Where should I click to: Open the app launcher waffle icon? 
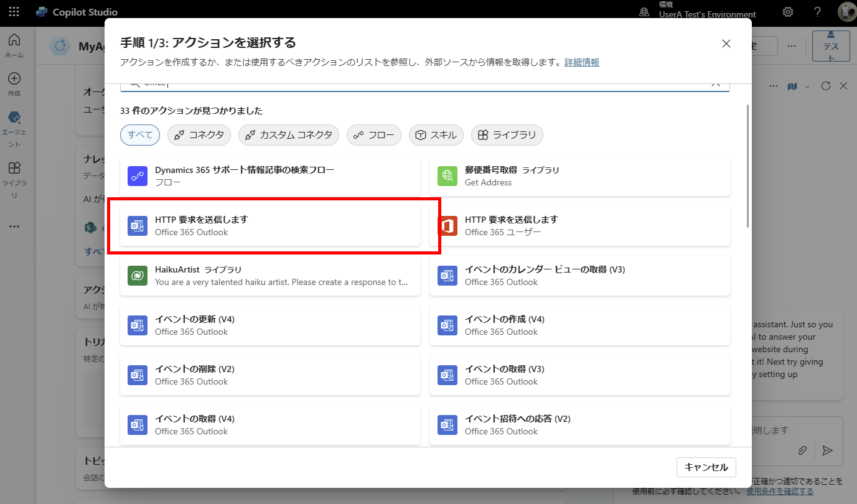pyautogui.click(x=14, y=12)
